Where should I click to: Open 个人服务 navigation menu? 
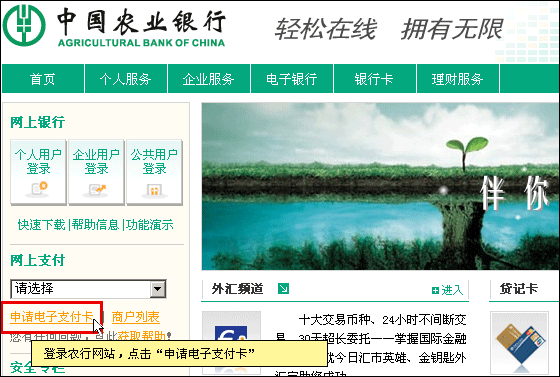tap(126, 79)
